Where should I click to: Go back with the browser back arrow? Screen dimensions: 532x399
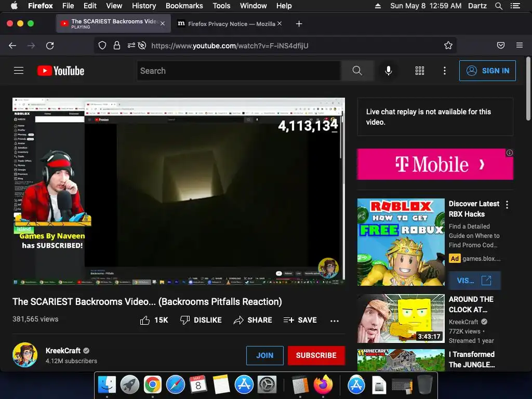tap(12, 46)
